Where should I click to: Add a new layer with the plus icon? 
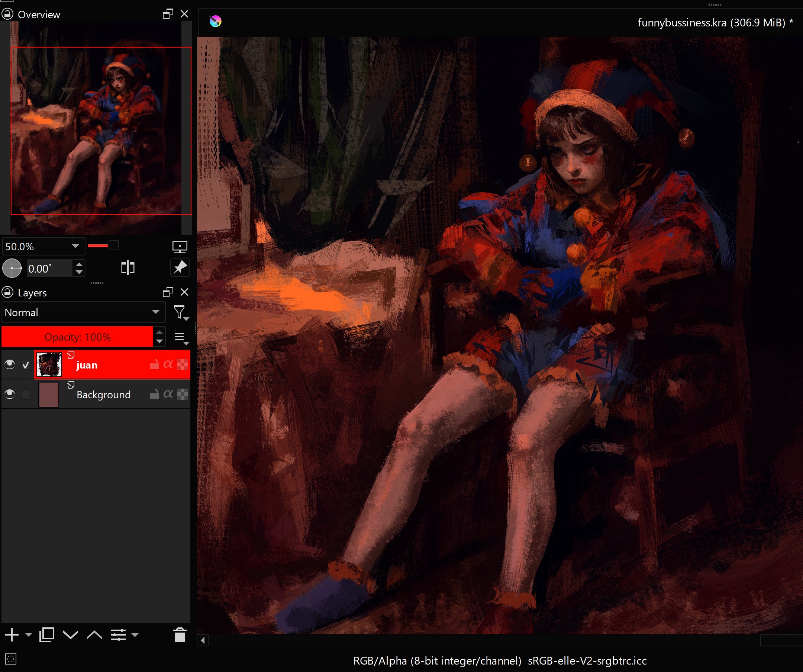click(12, 635)
